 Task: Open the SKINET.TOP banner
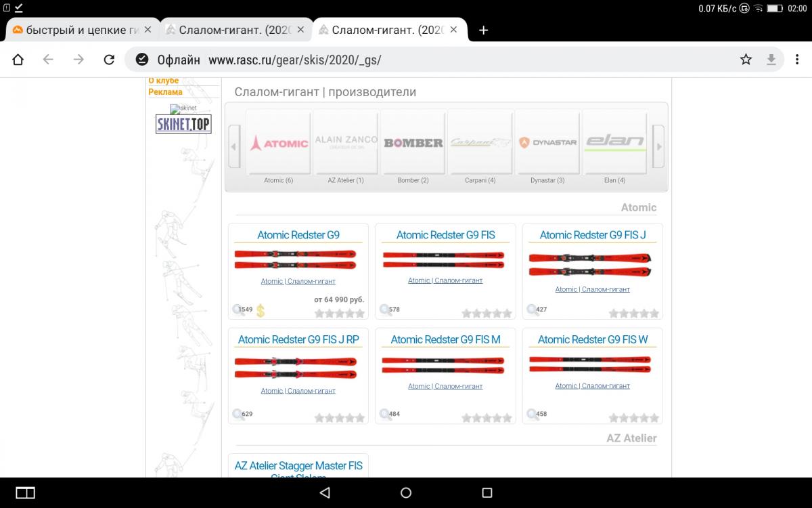coord(183,123)
